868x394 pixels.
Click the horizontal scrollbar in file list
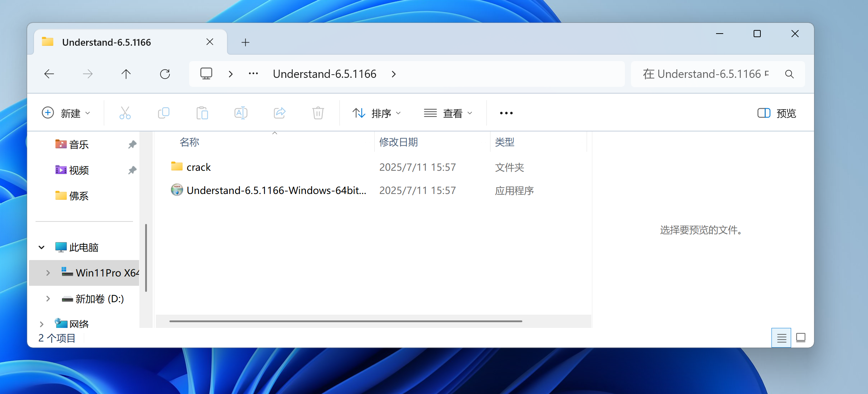[x=345, y=321]
